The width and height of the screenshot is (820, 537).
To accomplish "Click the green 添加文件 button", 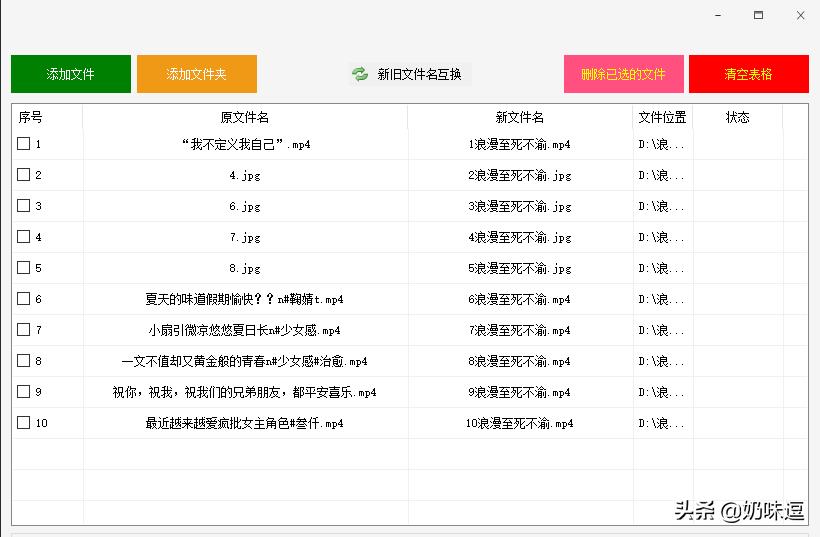I will [x=71, y=74].
